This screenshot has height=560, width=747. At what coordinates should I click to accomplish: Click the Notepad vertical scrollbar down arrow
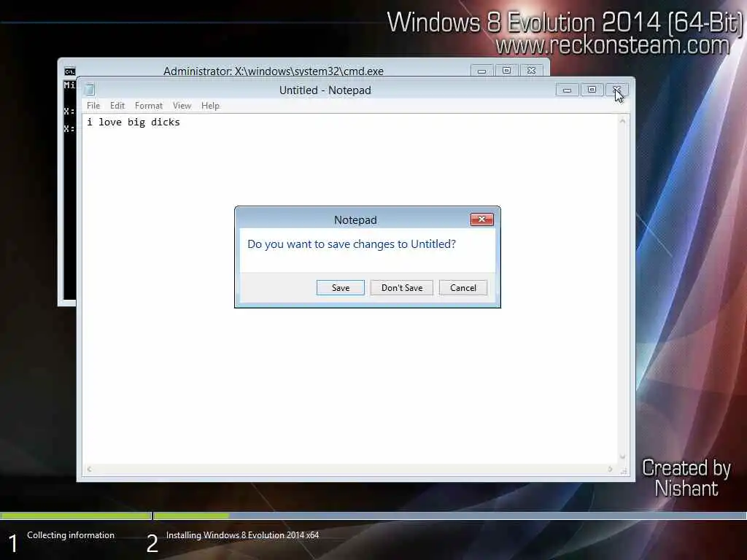tap(622, 456)
